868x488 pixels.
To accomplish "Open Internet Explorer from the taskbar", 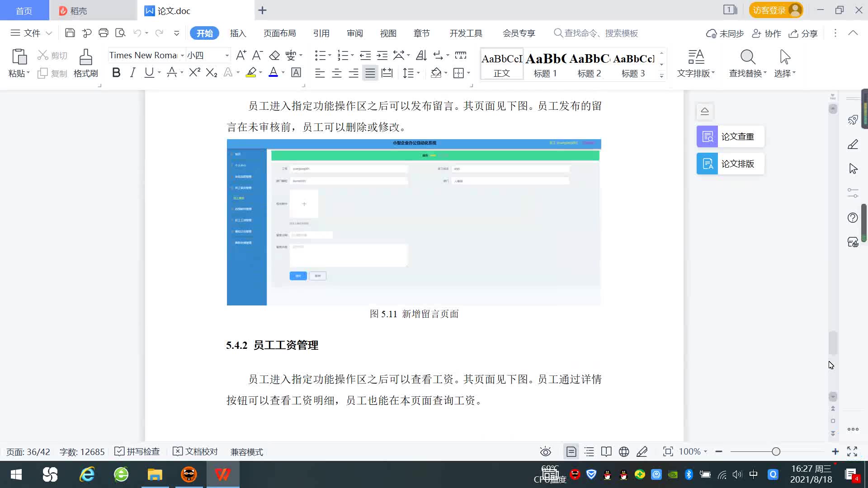I will (x=87, y=474).
